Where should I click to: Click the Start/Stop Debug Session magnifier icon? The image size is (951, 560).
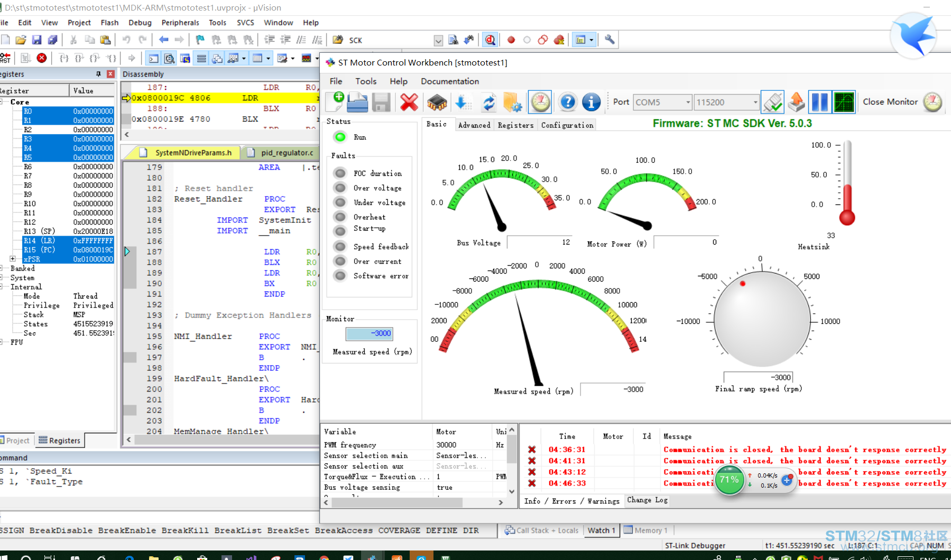[490, 40]
